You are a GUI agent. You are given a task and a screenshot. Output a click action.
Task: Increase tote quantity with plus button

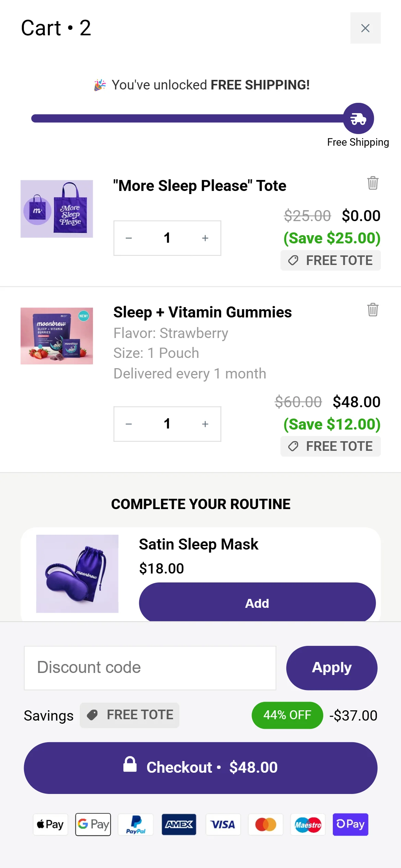205,238
